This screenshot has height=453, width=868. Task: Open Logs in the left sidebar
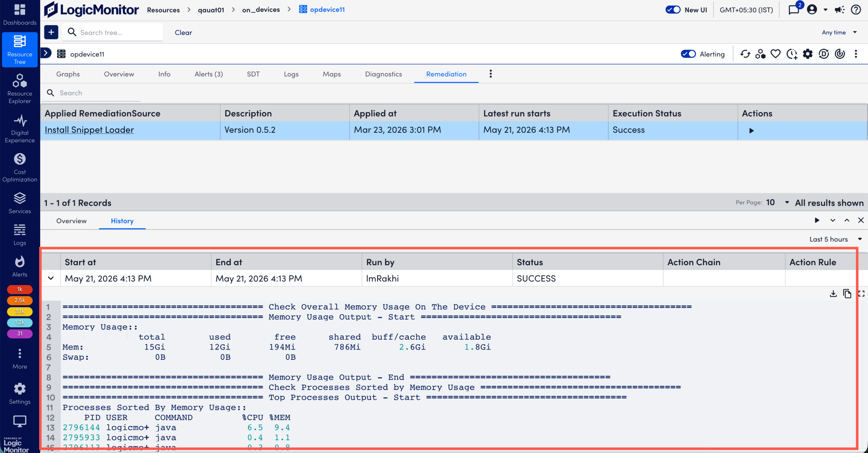click(20, 235)
